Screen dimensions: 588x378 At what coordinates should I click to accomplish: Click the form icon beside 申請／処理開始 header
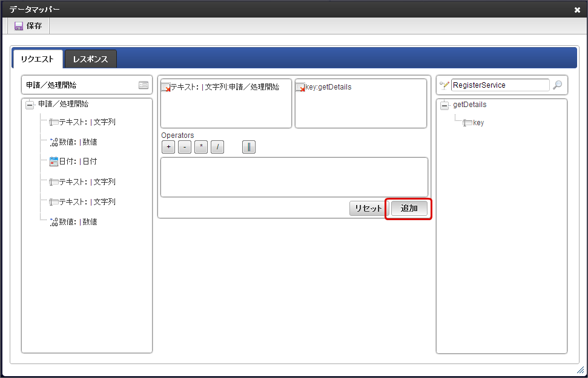click(x=144, y=85)
